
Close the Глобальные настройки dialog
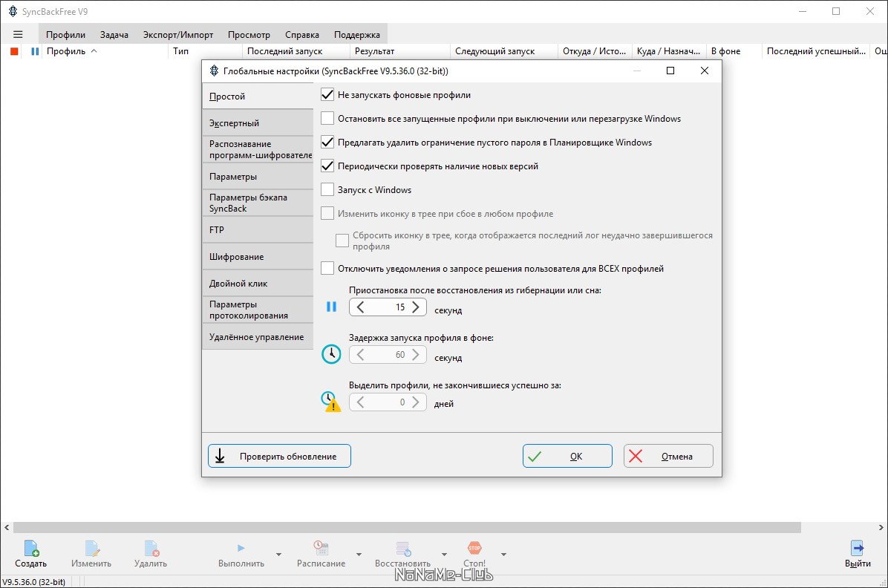(705, 71)
